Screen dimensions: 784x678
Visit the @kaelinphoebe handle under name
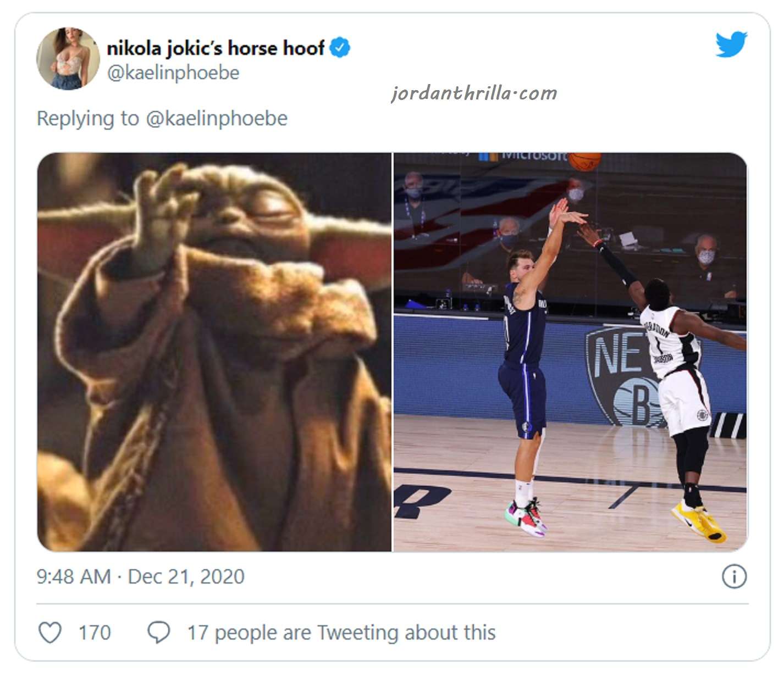[x=173, y=73]
